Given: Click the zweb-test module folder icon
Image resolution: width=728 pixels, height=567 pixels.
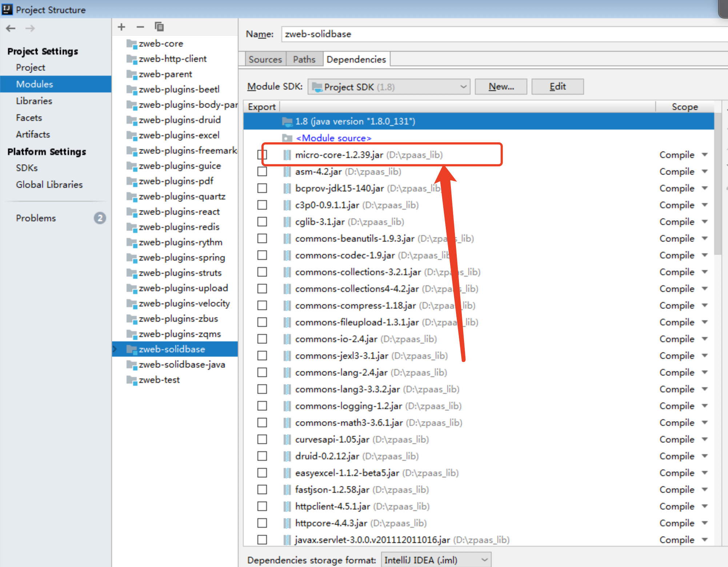Looking at the screenshot, I should (131, 380).
